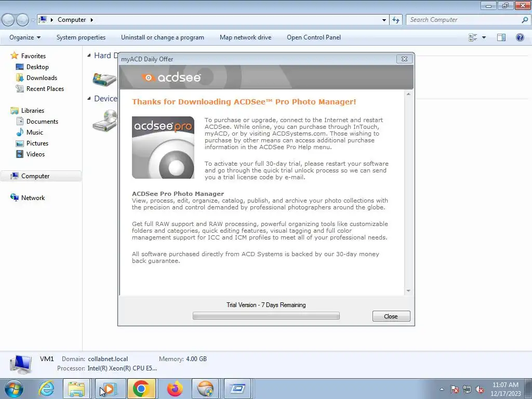532x399 pixels.
Task: Open Videos library
Action: point(35,154)
